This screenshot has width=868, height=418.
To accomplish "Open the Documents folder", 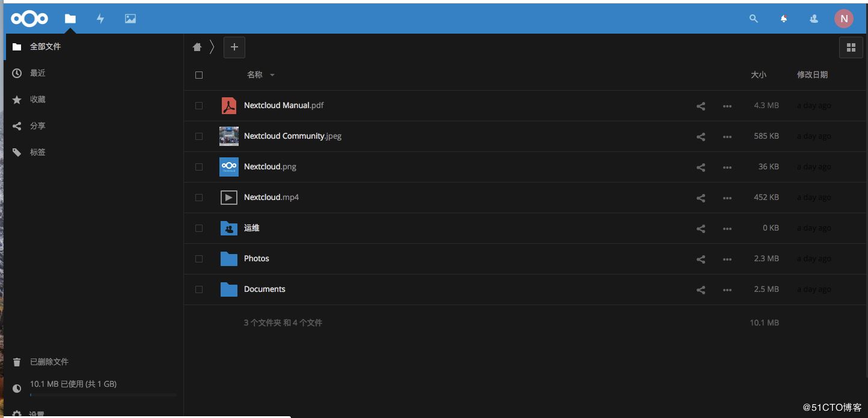I will click(264, 289).
